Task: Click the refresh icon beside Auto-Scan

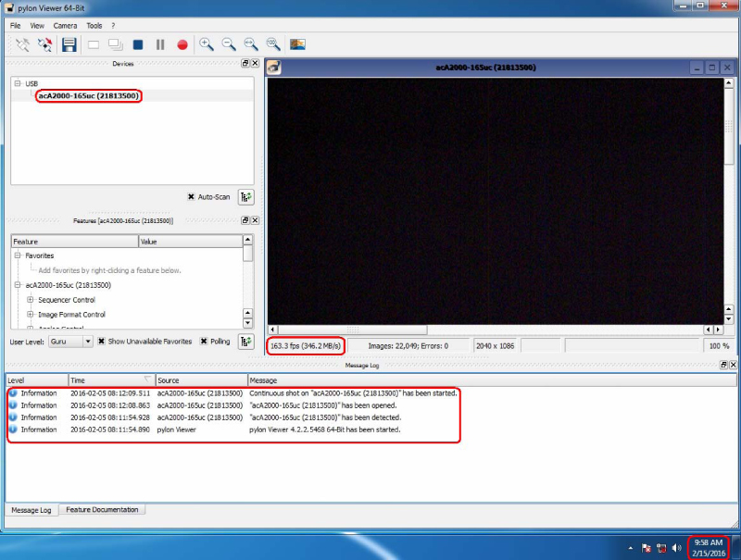Action: pos(246,196)
